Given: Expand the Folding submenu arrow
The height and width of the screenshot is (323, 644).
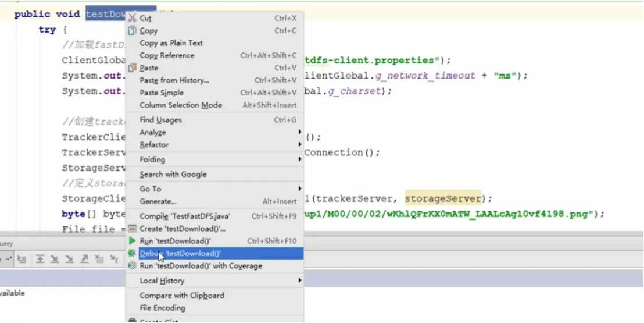Looking at the screenshot, I should pyautogui.click(x=300, y=159).
